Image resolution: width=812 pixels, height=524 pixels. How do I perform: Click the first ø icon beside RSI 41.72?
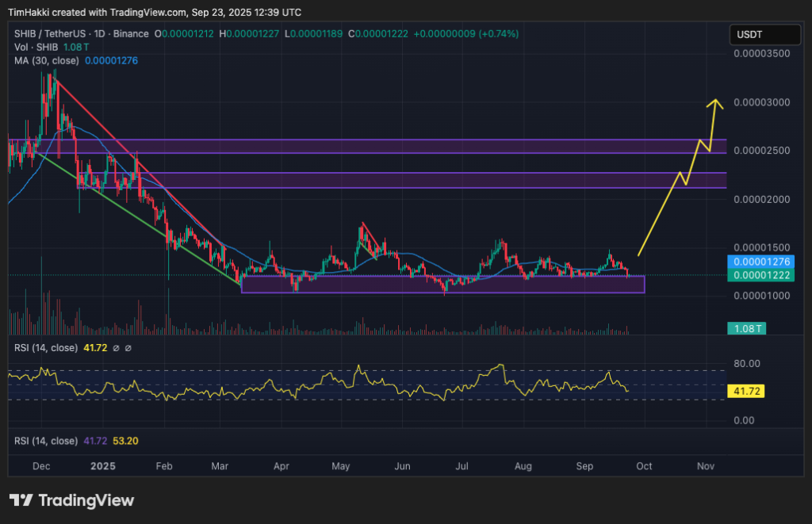point(116,347)
